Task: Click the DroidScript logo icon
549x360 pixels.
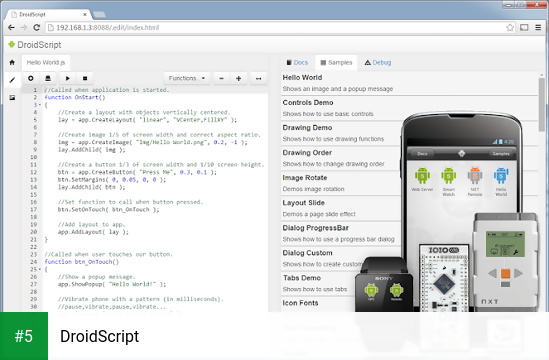Action: (x=12, y=44)
